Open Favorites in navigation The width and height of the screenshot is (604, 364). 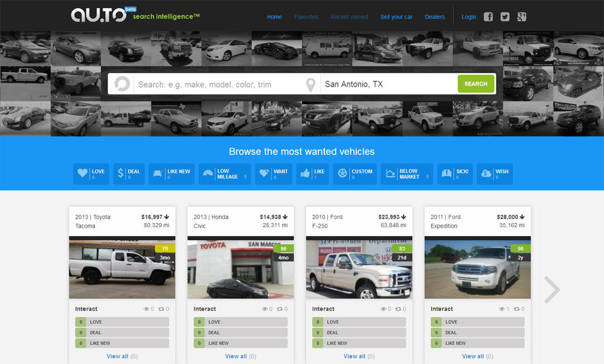306,17
